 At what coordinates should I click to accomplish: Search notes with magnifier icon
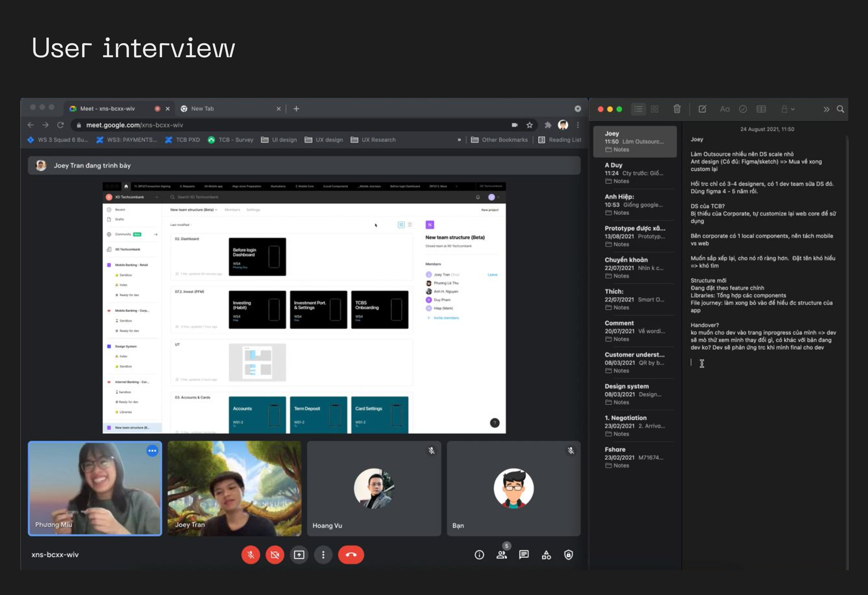[840, 109]
